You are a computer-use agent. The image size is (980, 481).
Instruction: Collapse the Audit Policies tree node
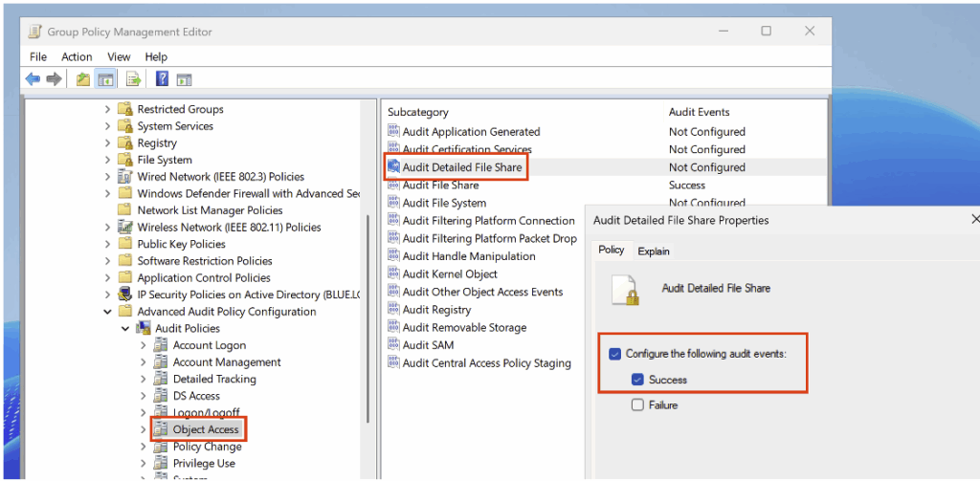click(125, 329)
